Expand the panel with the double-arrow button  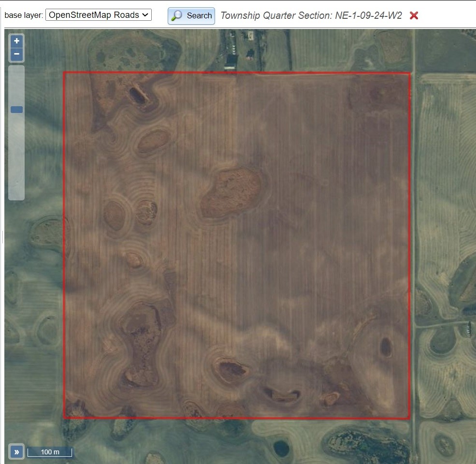(17, 452)
